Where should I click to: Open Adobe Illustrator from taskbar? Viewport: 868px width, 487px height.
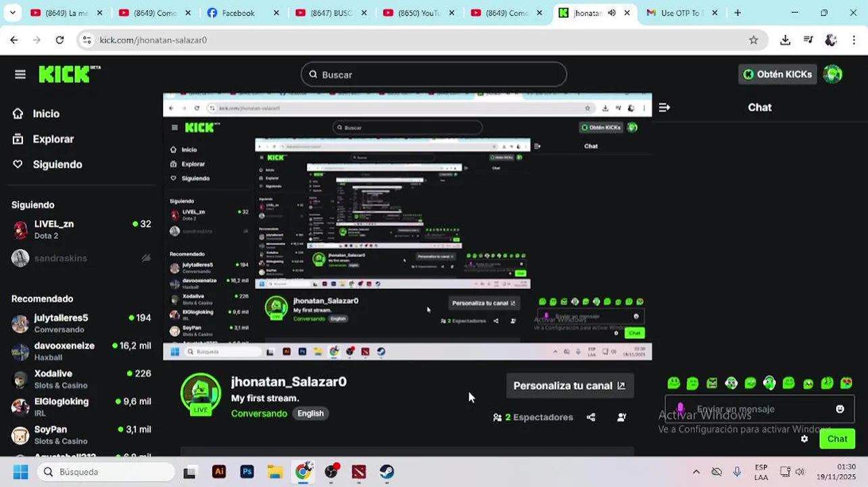pyautogui.click(x=218, y=471)
